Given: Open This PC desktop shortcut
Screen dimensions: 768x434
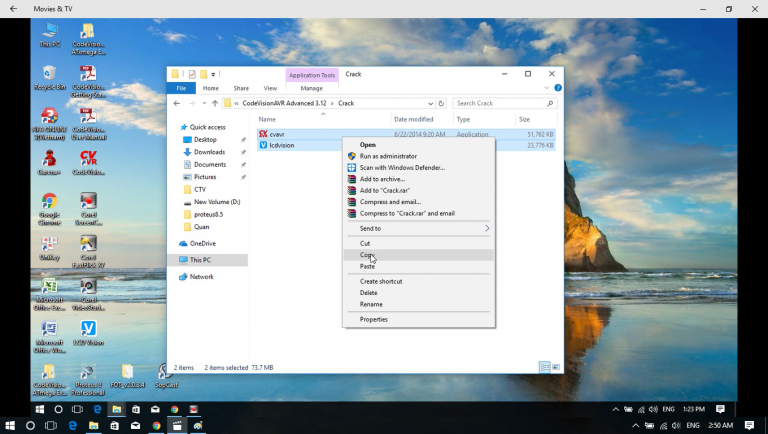Looking at the screenshot, I should pos(49,31).
